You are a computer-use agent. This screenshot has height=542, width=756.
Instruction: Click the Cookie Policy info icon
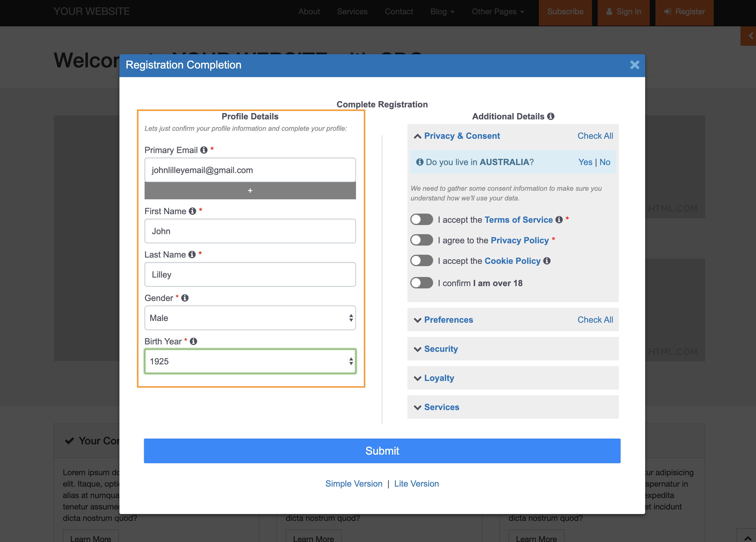547,261
